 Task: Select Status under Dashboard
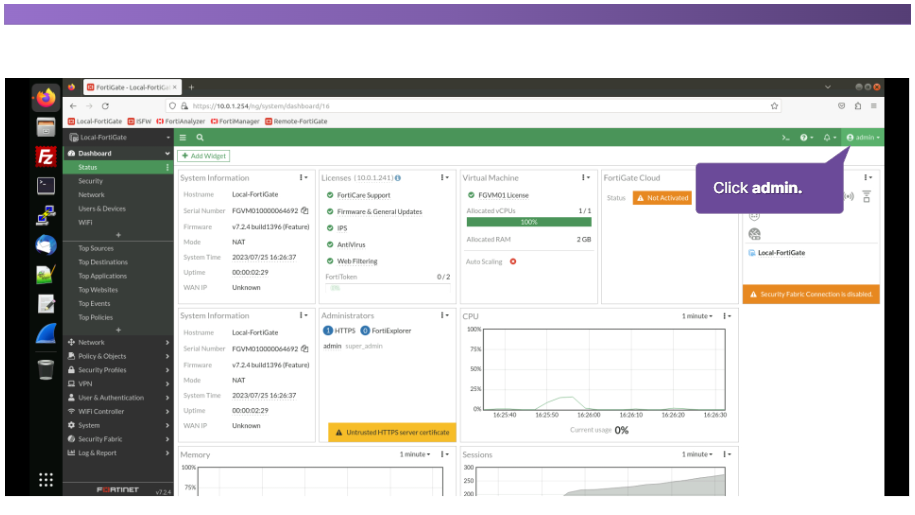pos(118,167)
